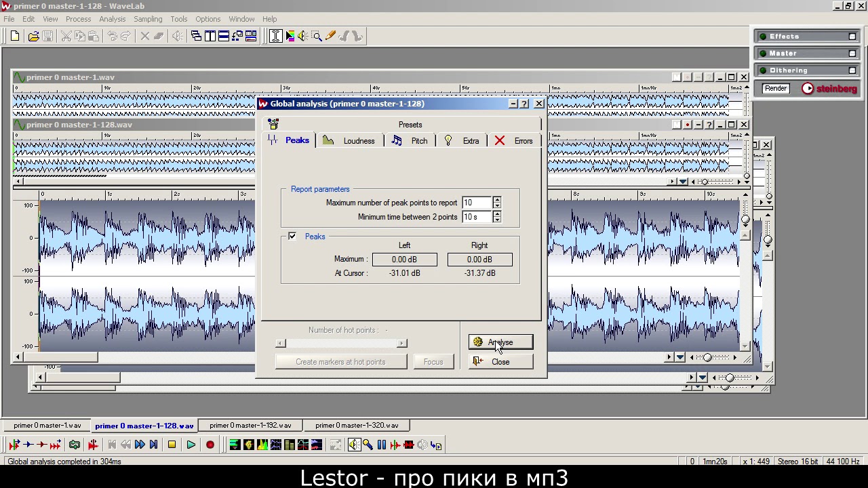
Task: Open the Sampling menu
Action: pos(148,19)
